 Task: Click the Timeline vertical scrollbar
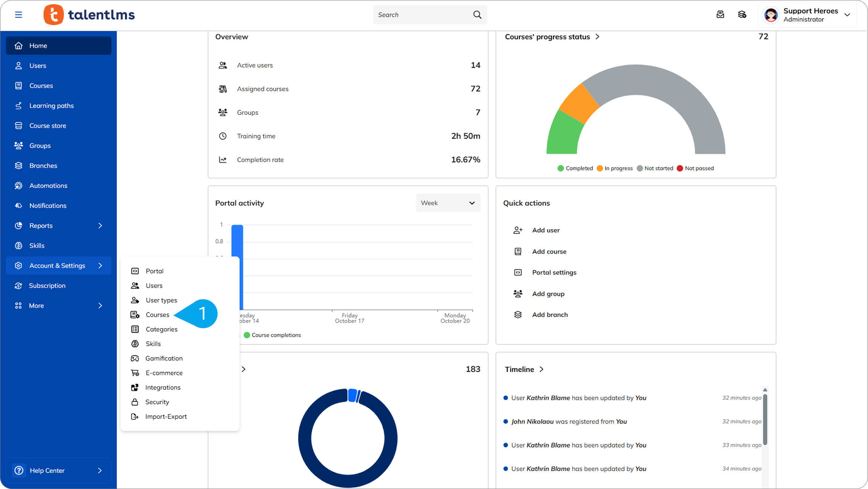pos(765,418)
